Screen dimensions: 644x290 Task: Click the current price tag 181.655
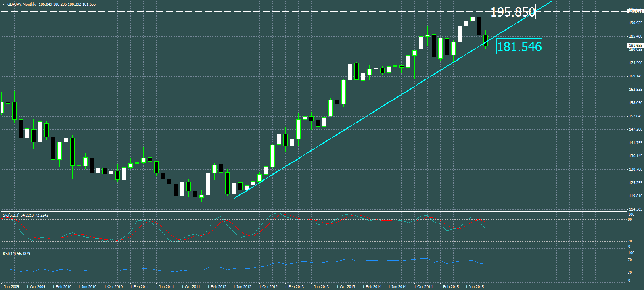point(635,46)
